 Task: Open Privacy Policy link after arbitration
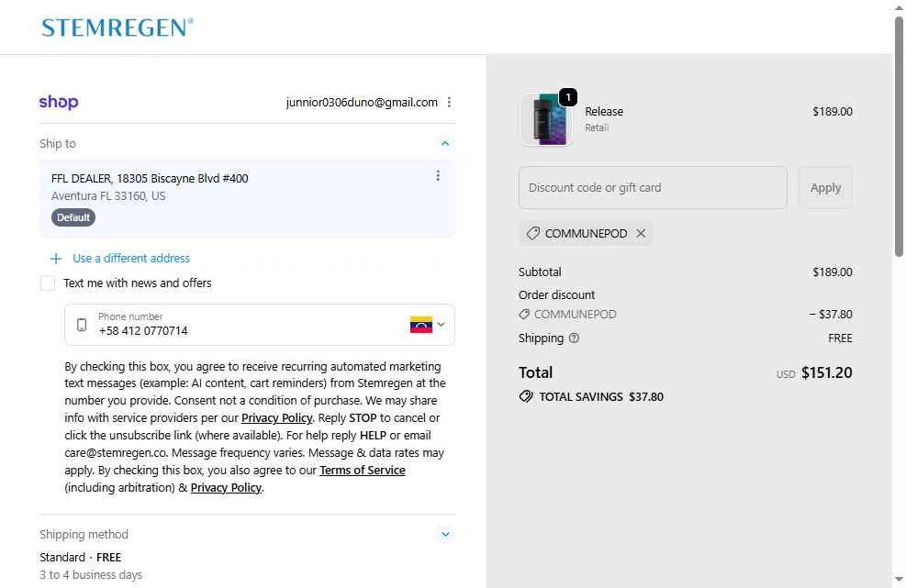[226, 487]
